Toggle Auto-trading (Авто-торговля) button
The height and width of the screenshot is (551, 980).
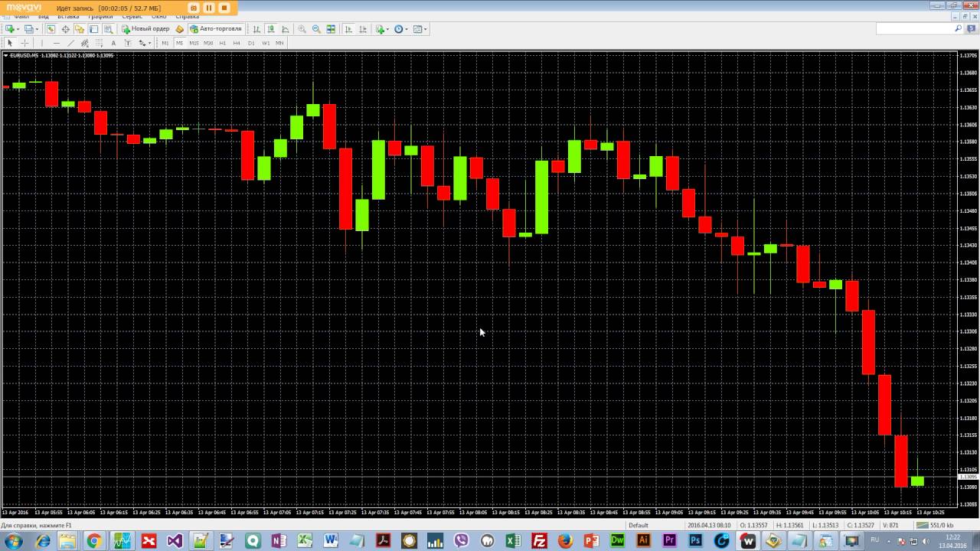[x=216, y=29]
